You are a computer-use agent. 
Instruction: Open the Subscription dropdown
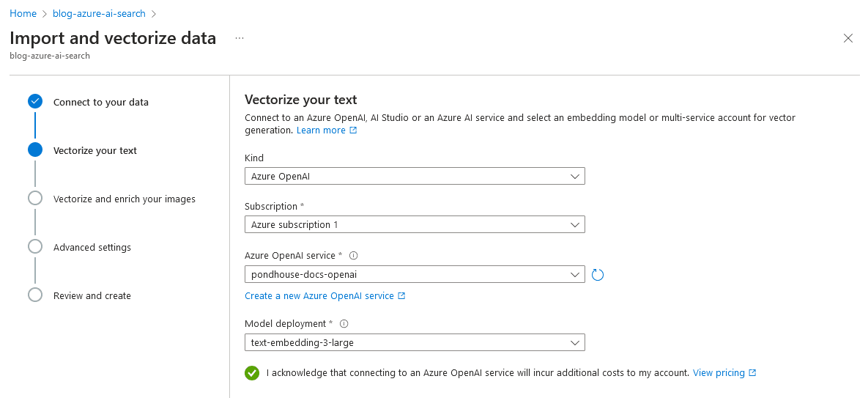[x=415, y=225]
